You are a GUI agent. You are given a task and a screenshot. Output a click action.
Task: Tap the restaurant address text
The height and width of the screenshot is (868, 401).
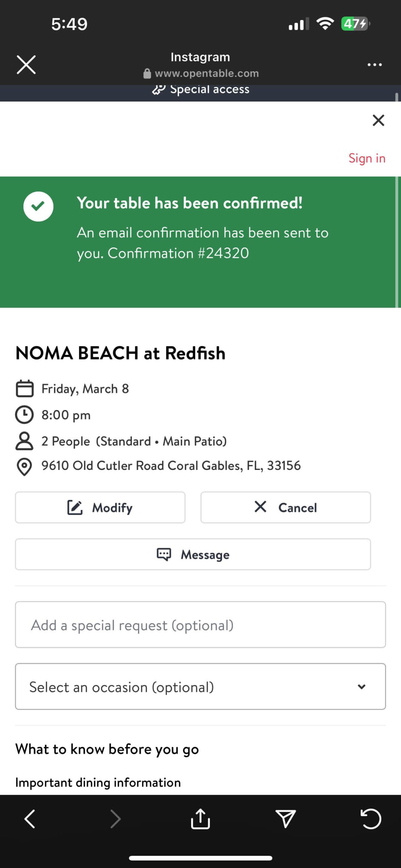click(171, 466)
